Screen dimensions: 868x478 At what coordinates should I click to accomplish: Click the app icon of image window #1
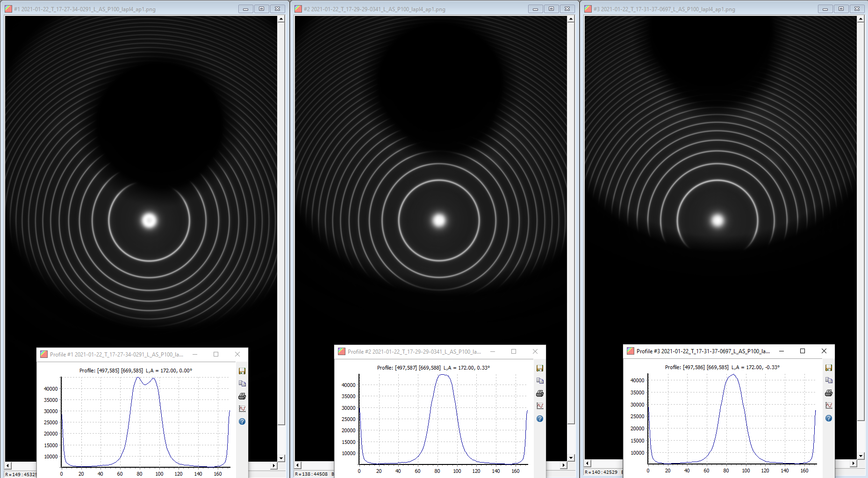pyautogui.click(x=8, y=9)
